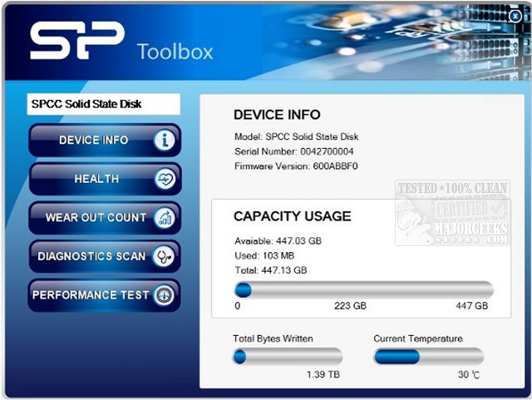The image size is (532, 400).
Task: Select Serial Number 0042700004 text
Action: coord(294,151)
